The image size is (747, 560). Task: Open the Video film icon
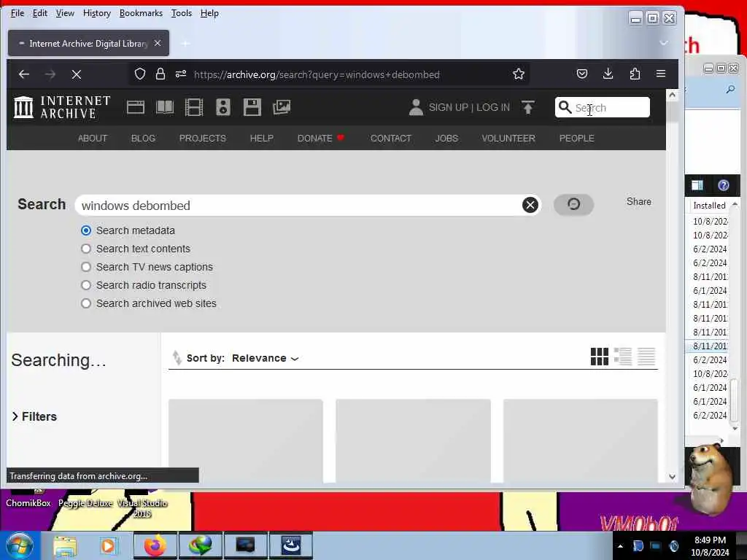194,107
